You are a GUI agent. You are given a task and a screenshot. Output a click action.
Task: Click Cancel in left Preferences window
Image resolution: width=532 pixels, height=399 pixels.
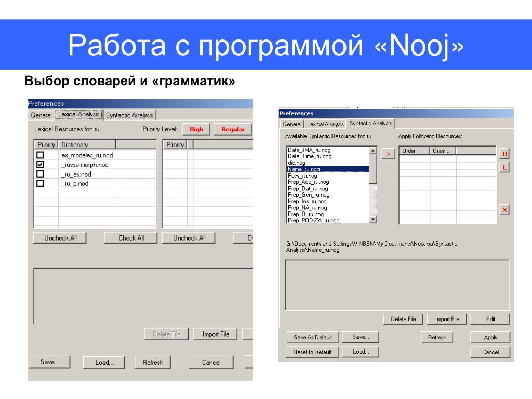click(x=211, y=362)
